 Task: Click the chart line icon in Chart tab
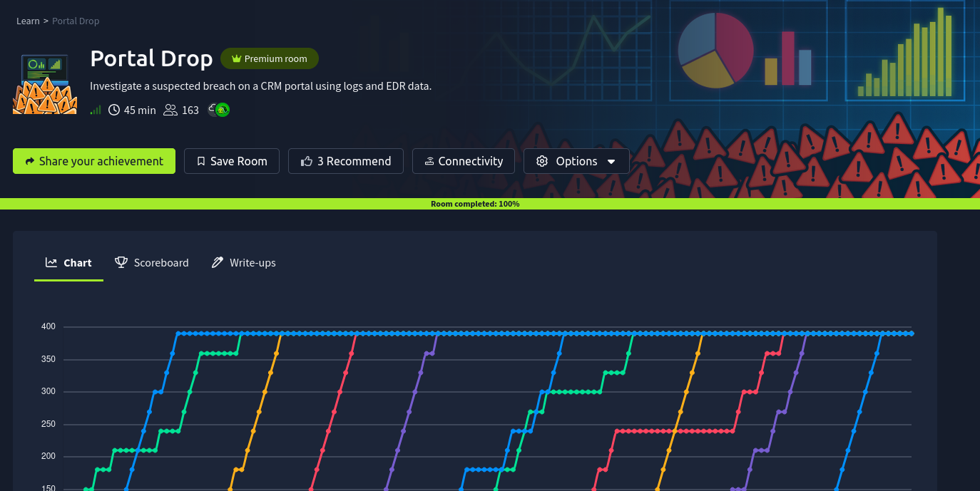coord(51,262)
